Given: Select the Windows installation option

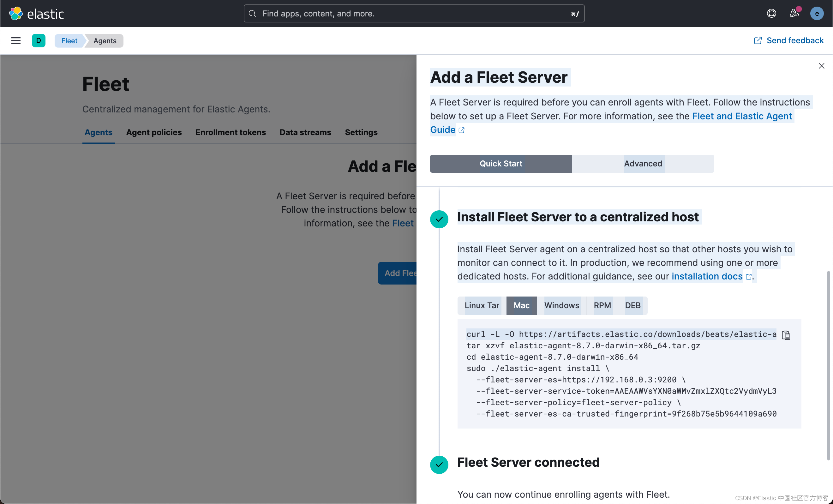Looking at the screenshot, I should pyautogui.click(x=562, y=305).
